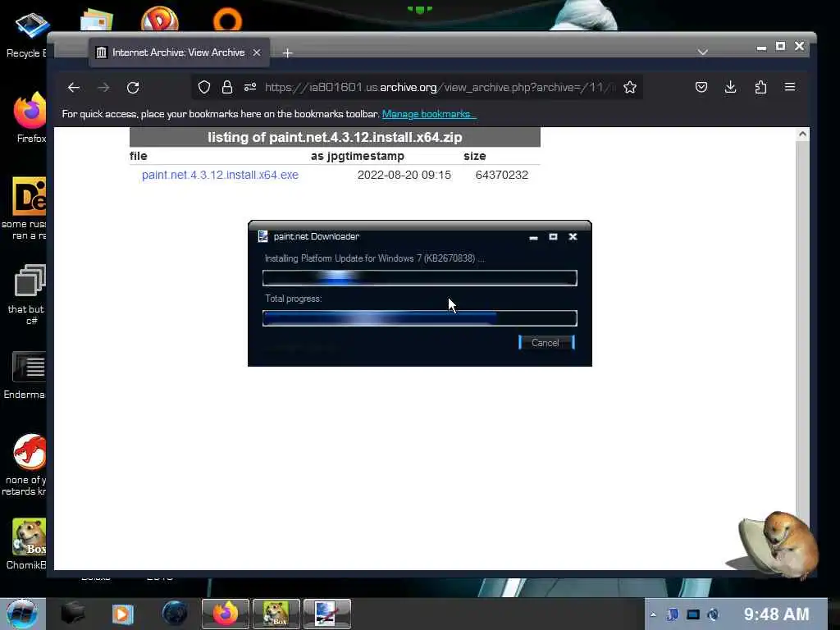Select the Enderman desktop icon
The height and width of the screenshot is (630, 840).
coord(25,376)
